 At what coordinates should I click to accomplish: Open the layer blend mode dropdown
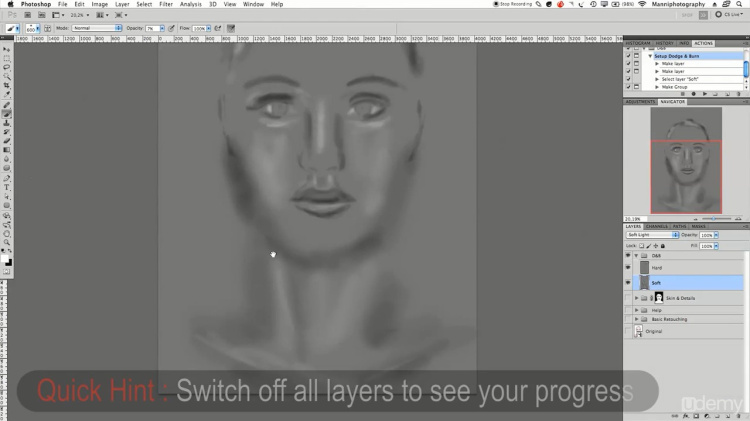[652, 235]
